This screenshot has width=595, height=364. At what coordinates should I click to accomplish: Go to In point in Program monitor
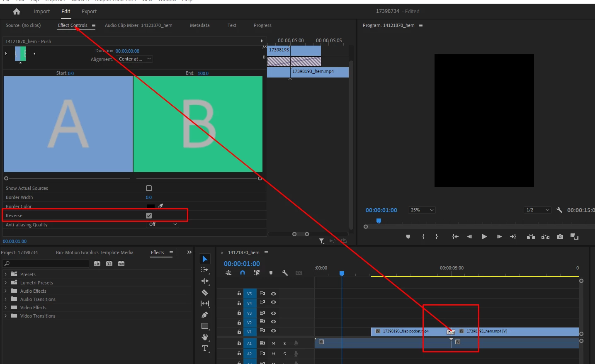click(455, 236)
